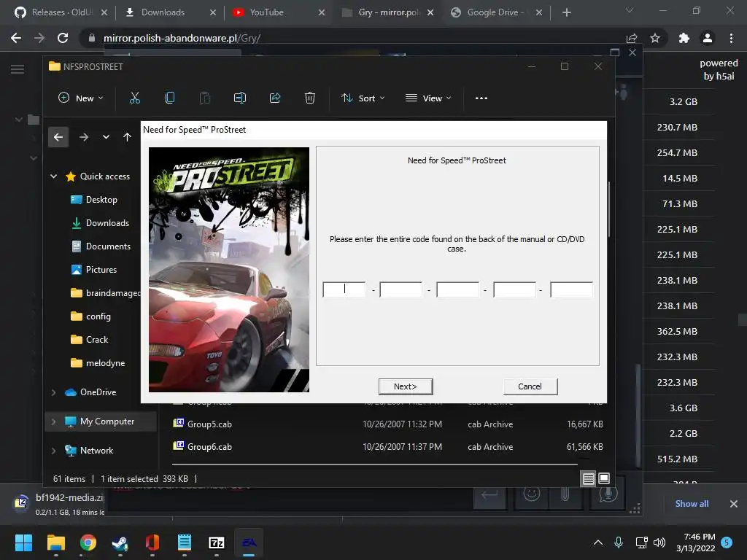
Task: Click the Rename icon in Explorer toolbar
Action: 239,98
